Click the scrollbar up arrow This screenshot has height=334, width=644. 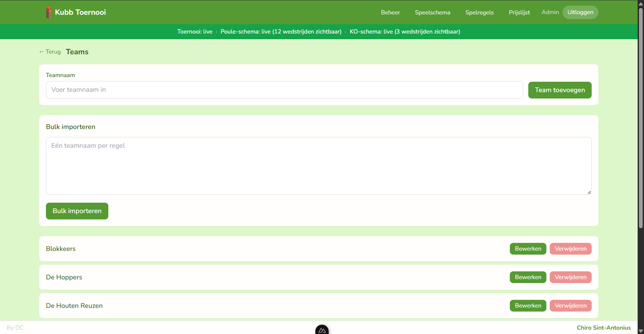(641, 4)
